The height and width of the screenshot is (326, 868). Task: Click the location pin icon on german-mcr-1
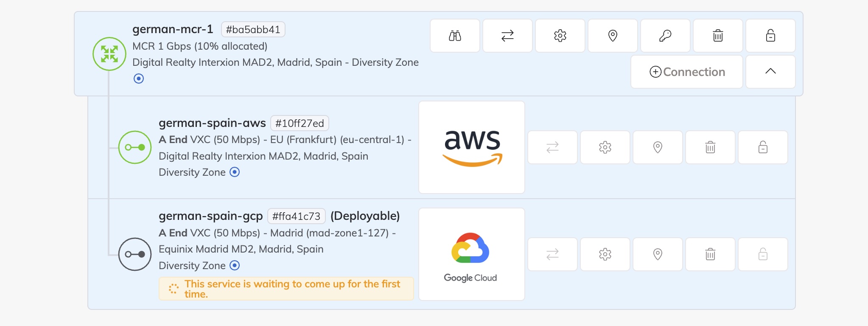click(x=612, y=36)
